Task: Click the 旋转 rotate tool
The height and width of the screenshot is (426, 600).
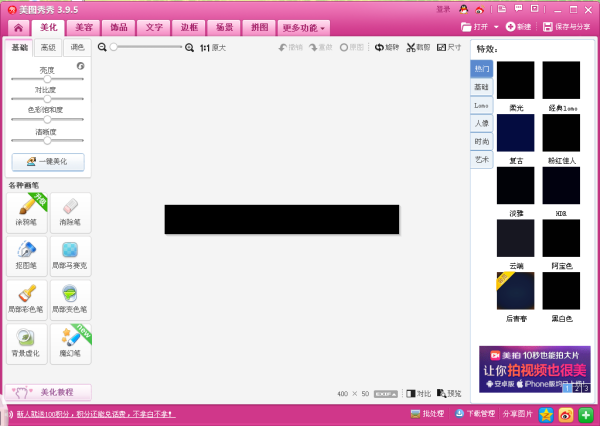Action: 386,47
